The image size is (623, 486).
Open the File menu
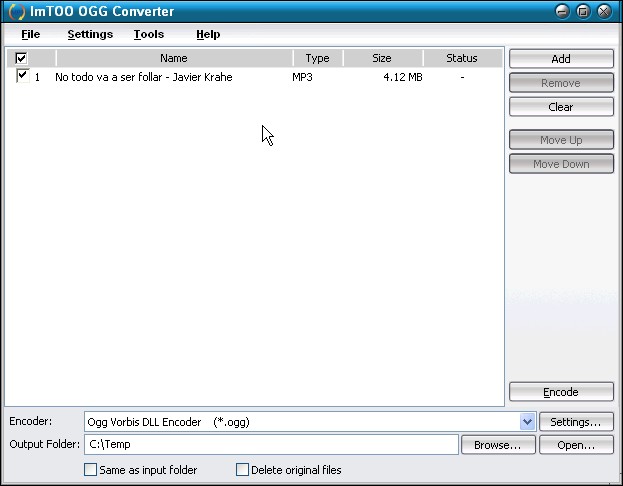[x=31, y=34]
